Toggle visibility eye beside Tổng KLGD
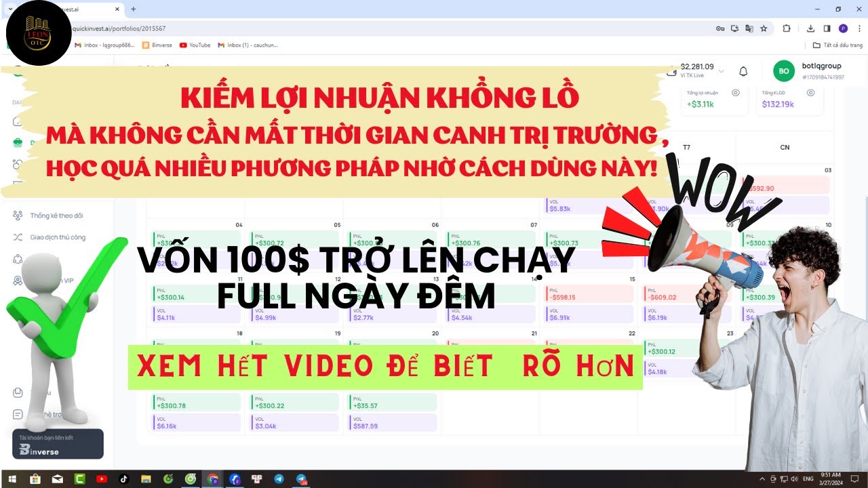 [x=810, y=93]
